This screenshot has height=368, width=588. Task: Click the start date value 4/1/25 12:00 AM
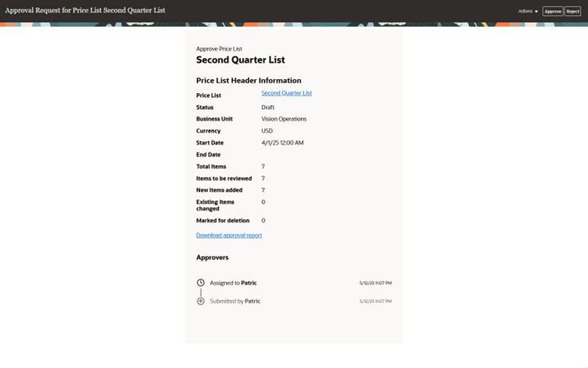[x=282, y=143]
